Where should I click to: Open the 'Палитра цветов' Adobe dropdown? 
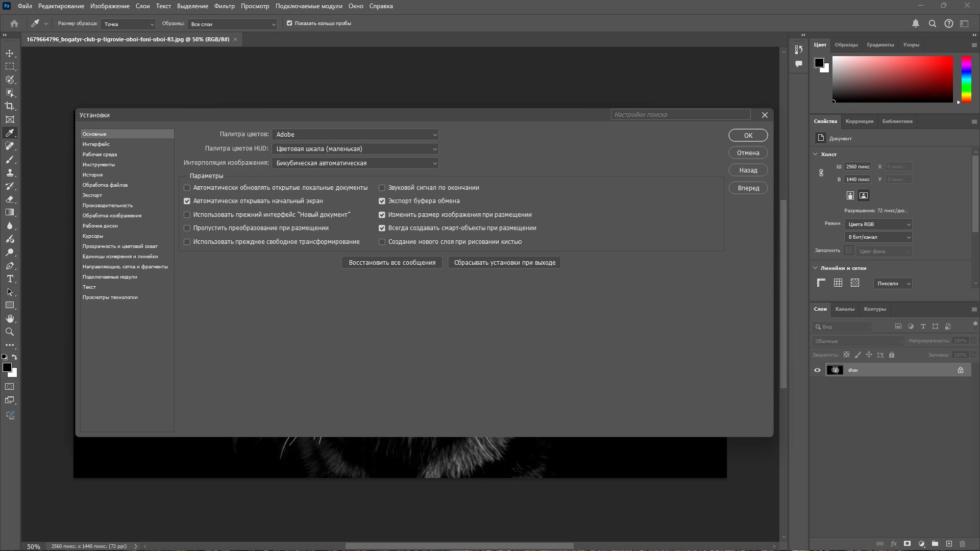[355, 135]
